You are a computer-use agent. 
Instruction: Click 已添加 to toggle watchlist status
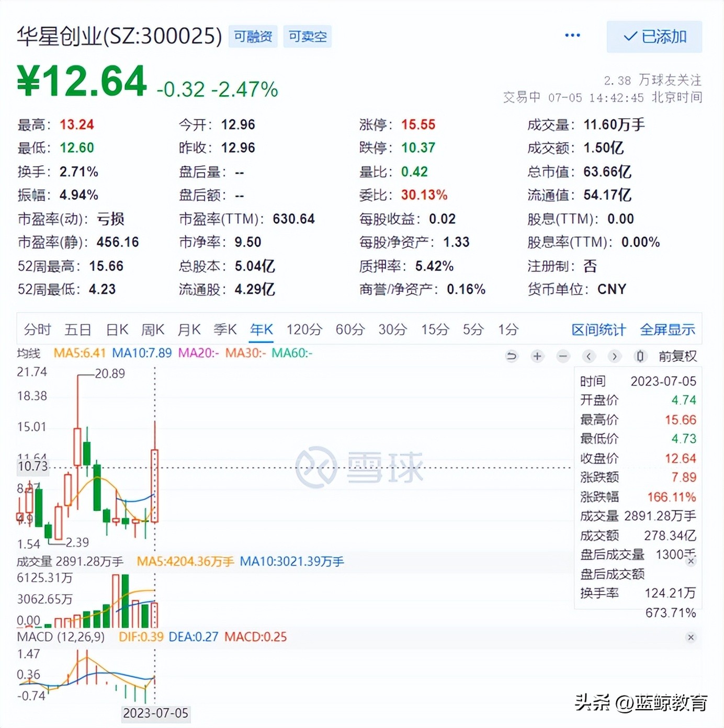click(x=654, y=37)
